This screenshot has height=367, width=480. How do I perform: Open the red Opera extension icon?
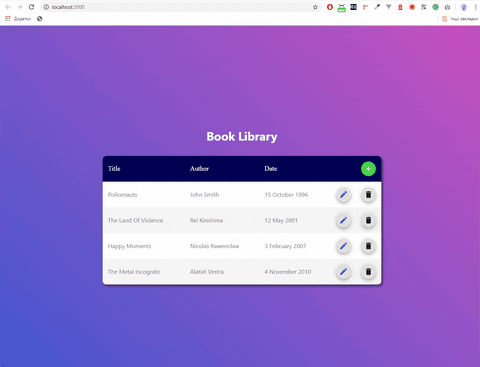pyautogui.click(x=330, y=7)
